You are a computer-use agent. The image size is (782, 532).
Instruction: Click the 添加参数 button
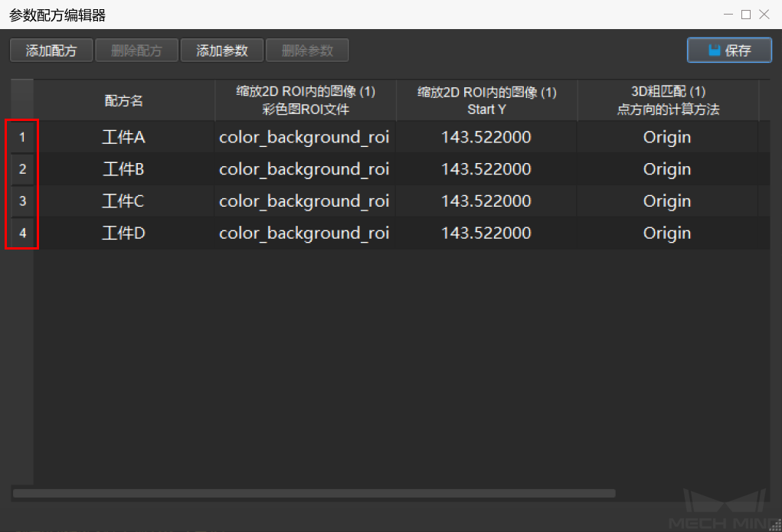(222, 51)
